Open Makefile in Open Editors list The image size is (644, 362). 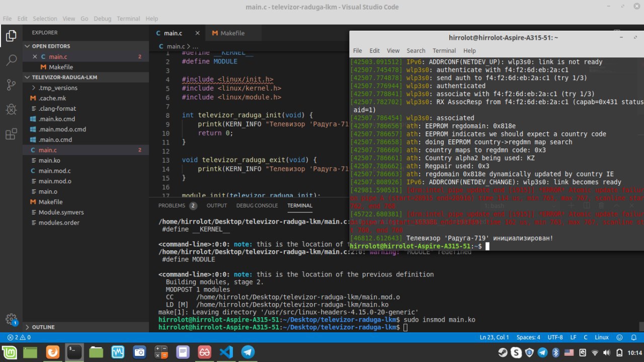61,67
